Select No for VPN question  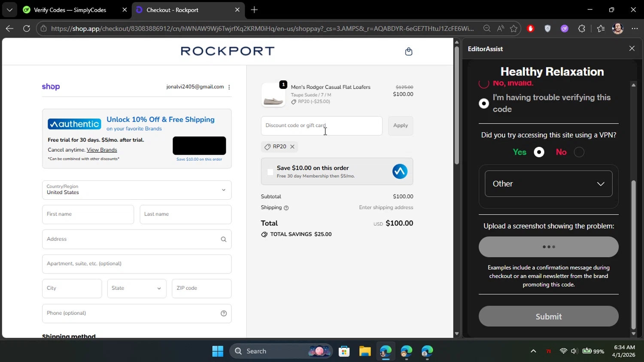[x=579, y=152]
